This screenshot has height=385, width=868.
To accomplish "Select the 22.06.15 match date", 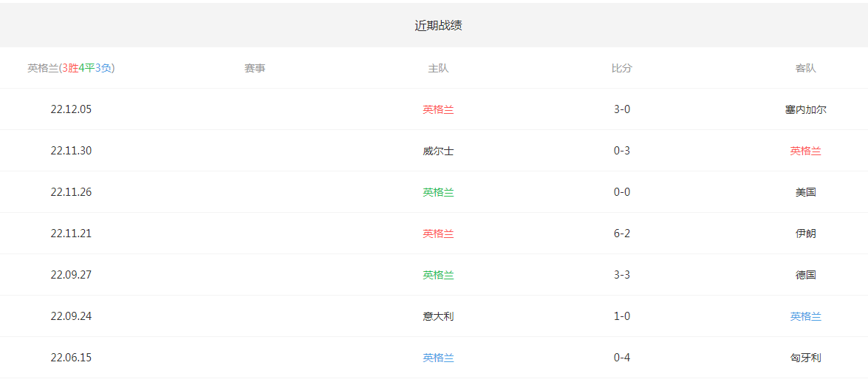I will (x=71, y=358).
